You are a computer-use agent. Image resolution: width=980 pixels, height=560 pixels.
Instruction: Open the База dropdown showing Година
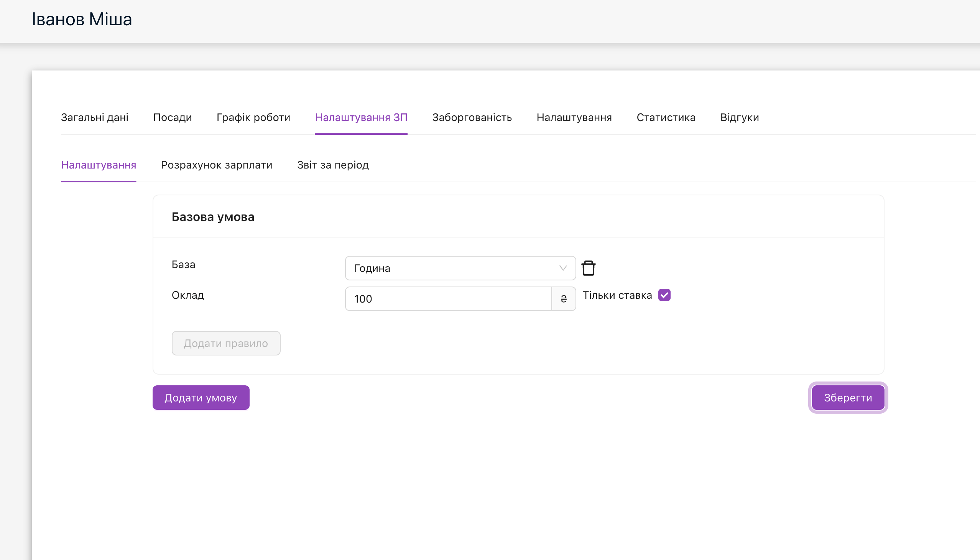[454, 268]
